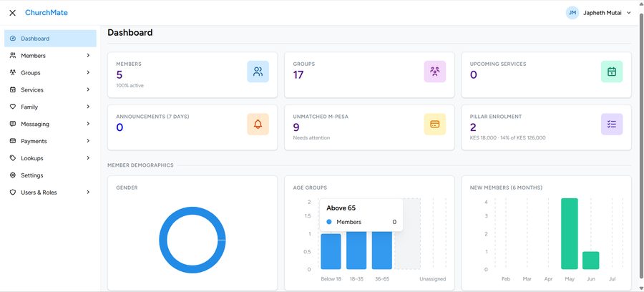Open the Groups menu item
The image size is (644, 292).
tap(50, 73)
